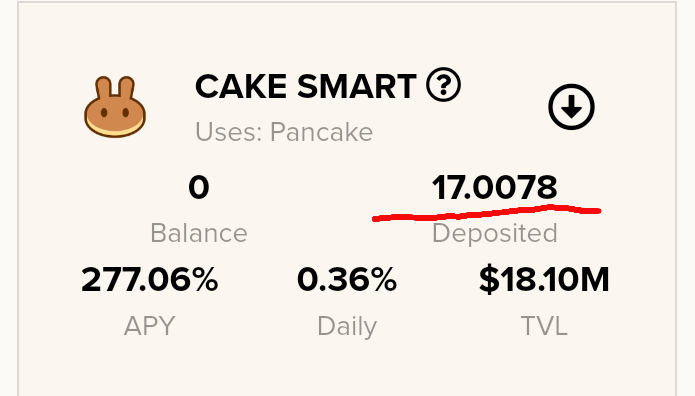
Task: Click the $18.10M TVL figure
Action: [x=544, y=279]
